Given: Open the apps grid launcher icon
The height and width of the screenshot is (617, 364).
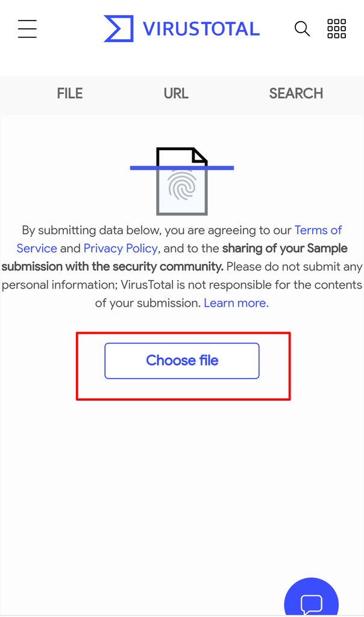Looking at the screenshot, I should (336, 29).
